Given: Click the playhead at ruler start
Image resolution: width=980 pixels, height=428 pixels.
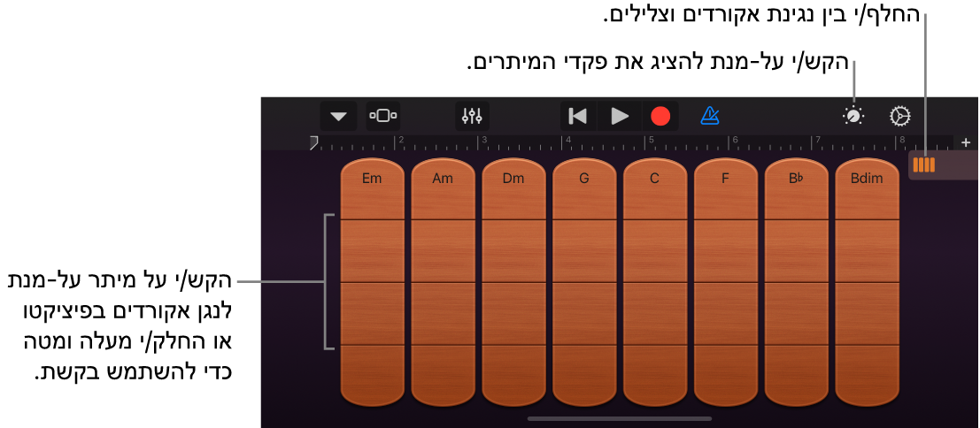Looking at the screenshot, I should point(315,143).
